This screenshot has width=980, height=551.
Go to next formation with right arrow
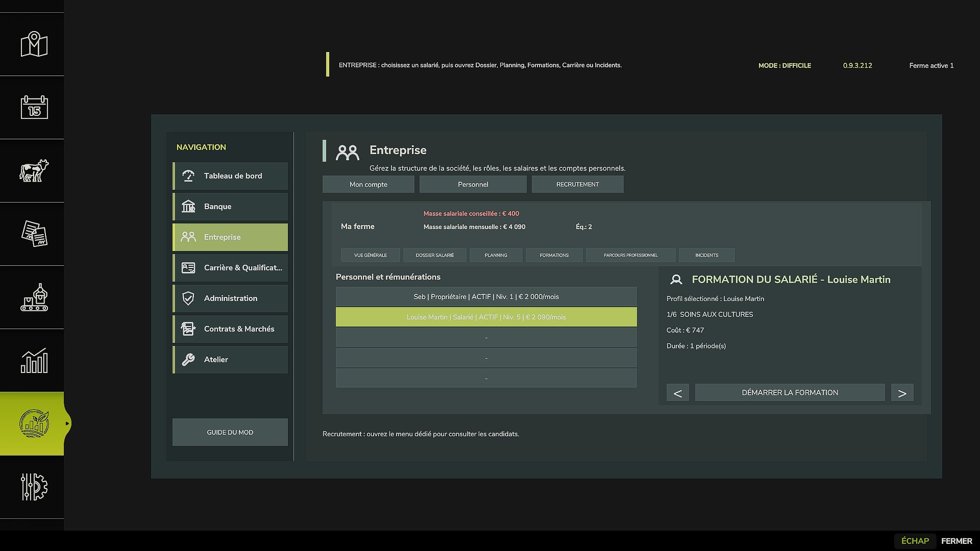(x=902, y=393)
